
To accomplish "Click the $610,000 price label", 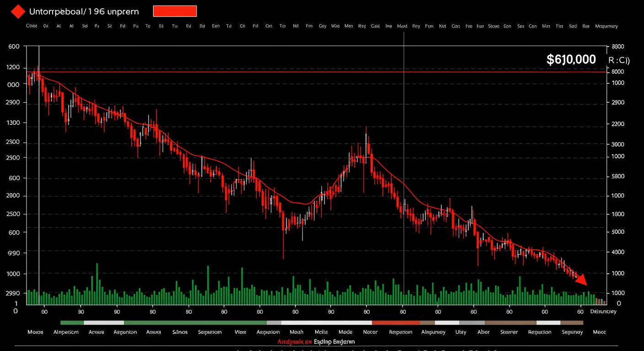I will [x=571, y=59].
